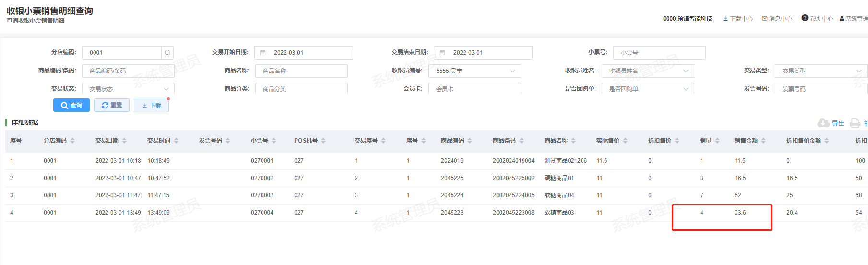Click the 0000.领锋智能科技 company name

tap(688, 19)
